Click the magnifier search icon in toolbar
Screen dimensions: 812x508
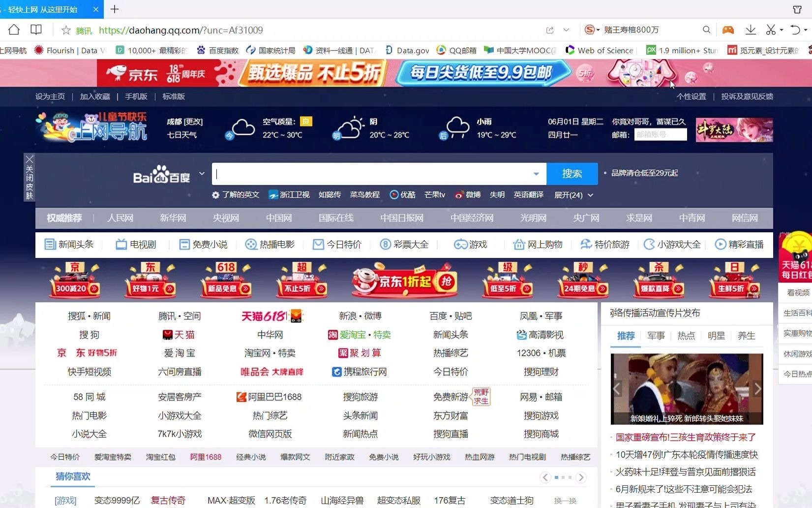coord(707,30)
